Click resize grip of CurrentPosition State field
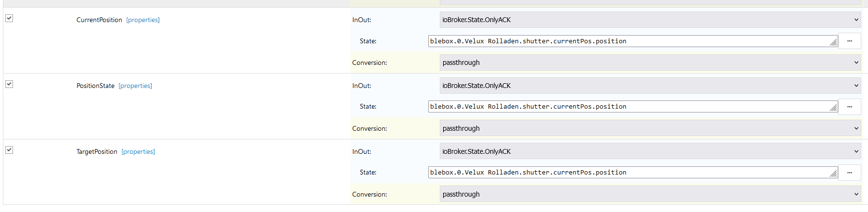Image resolution: width=868 pixels, height=212 pixels. (833, 43)
